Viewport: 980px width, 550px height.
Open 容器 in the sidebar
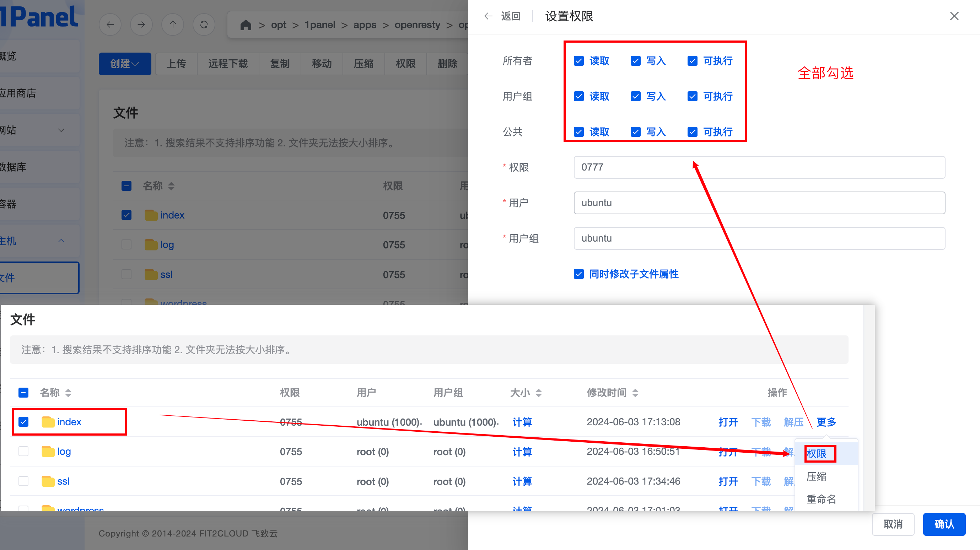coord(39,204)
